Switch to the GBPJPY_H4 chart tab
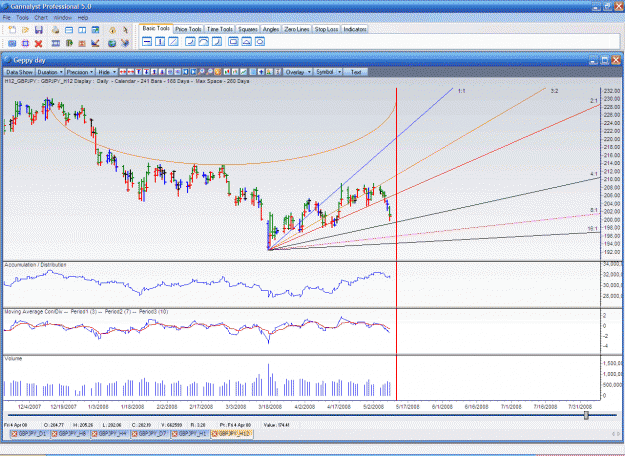 (110, 434)
